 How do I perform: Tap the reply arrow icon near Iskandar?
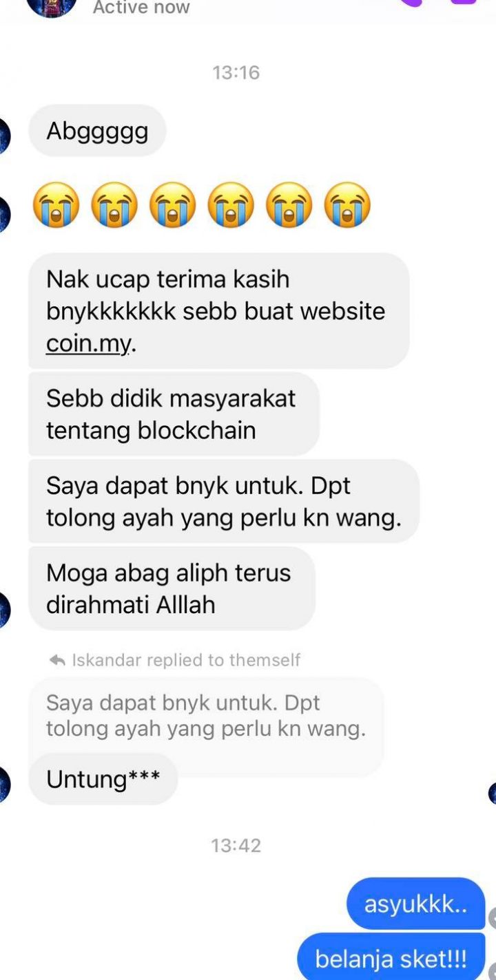click(x=57, y=661)
